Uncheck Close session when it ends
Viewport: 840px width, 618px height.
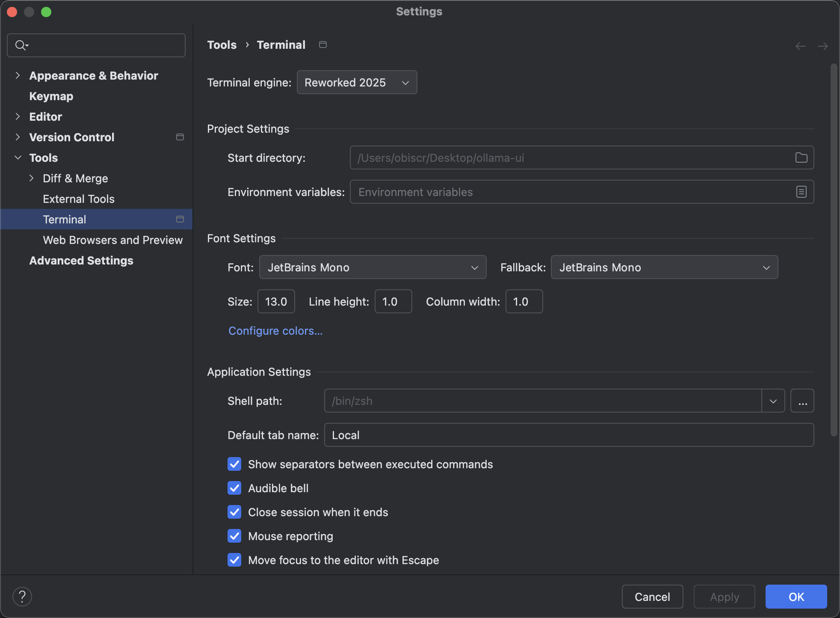coord(234,512)
